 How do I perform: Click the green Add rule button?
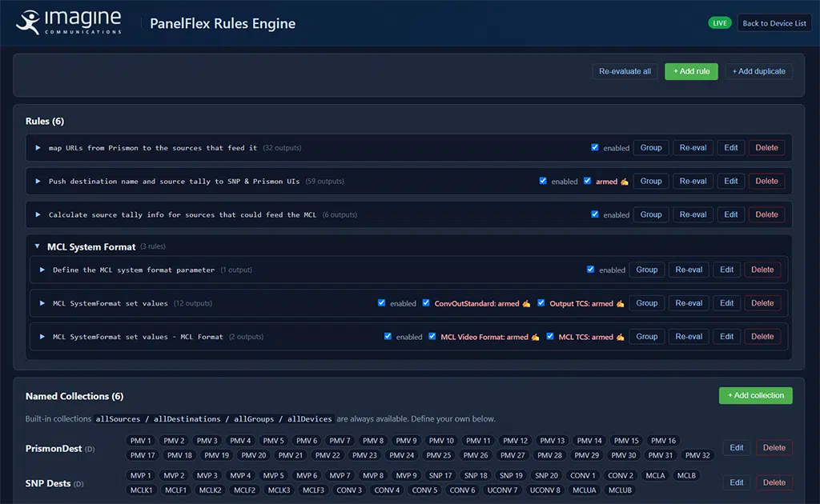pyautogui.click(x=691, y=71)
